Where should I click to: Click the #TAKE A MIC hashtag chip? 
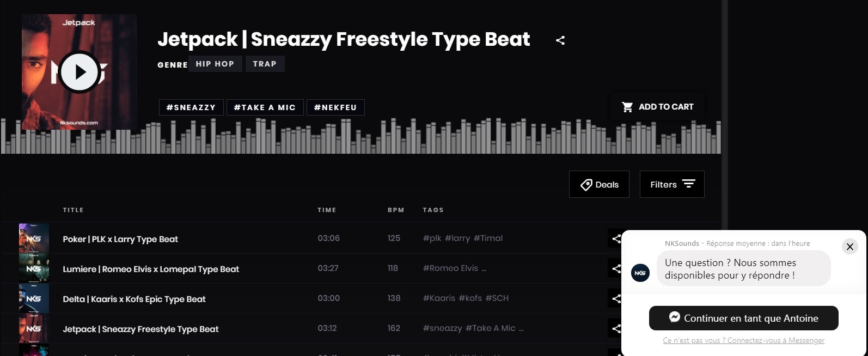265,107
